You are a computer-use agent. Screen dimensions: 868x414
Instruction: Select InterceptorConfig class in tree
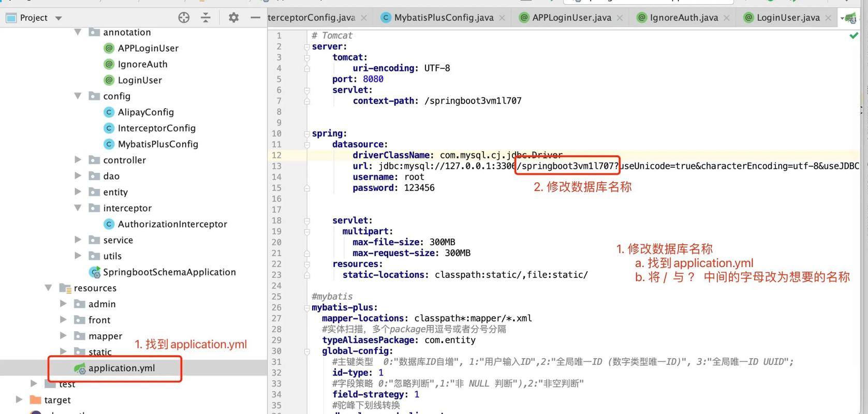coord(156,128)
